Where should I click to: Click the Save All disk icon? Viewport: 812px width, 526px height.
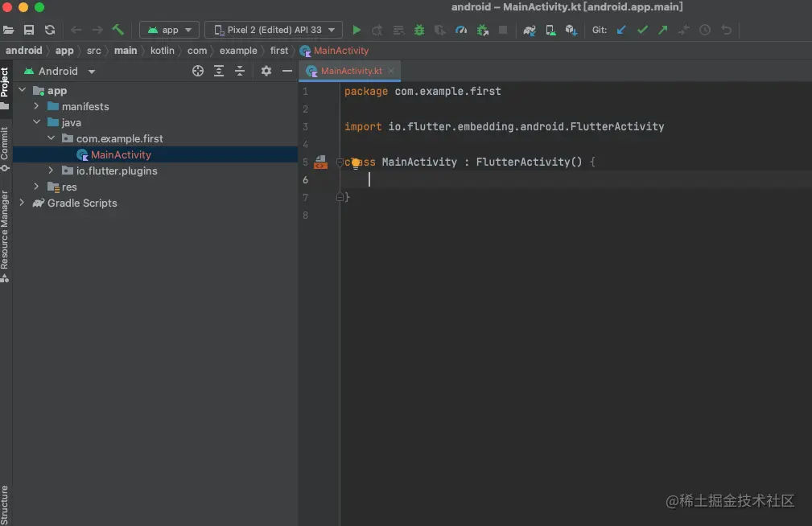click(29, 30)
